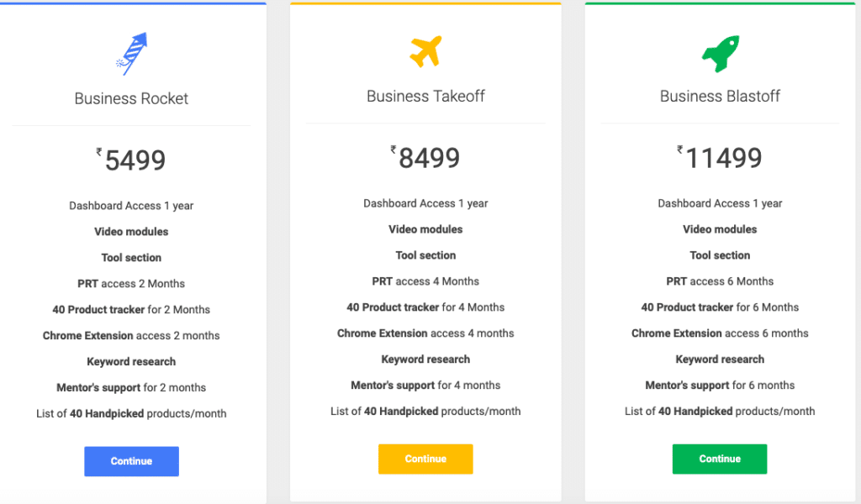The height and width of the screenshot is (504, 861).
Task: Click 'Chrome Extension access 4 months' text
Action: 425,333
